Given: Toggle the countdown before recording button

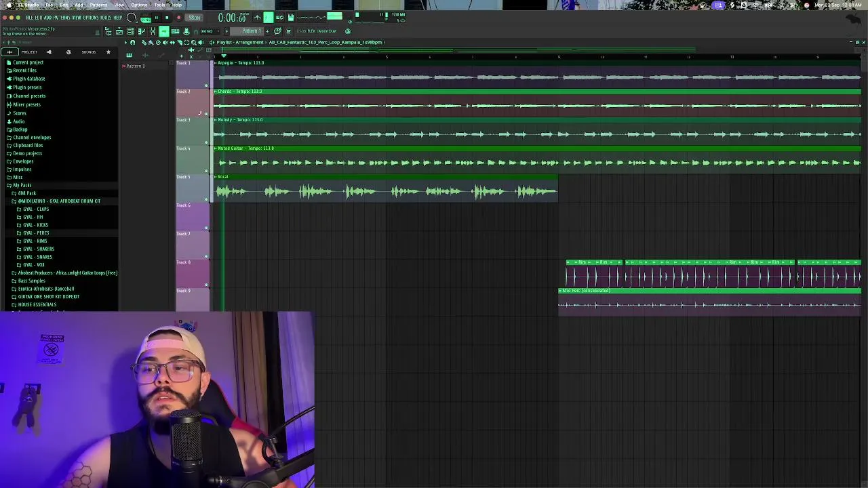Looking at the screenshot, I should coord(268,18).
